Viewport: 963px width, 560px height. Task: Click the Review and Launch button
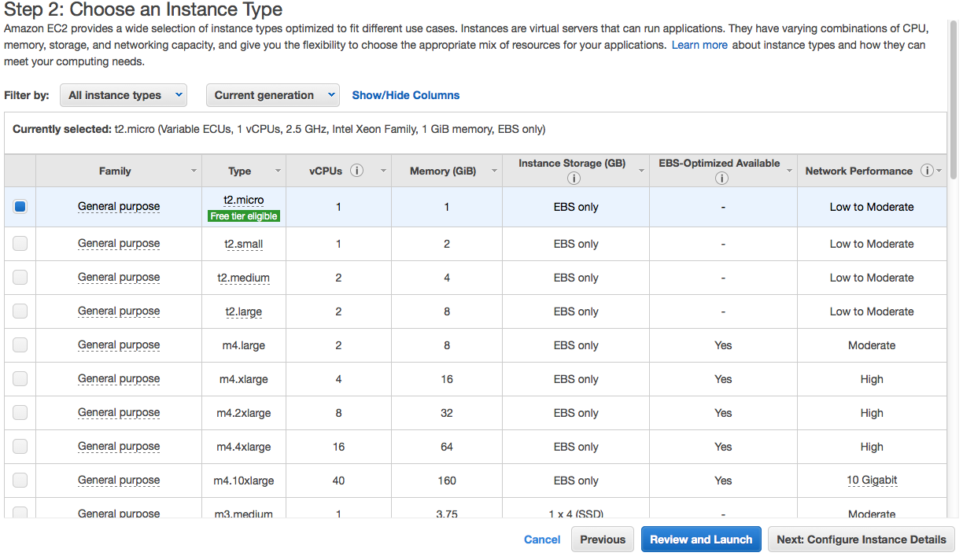pyautogui.click(x=701, y=540)
